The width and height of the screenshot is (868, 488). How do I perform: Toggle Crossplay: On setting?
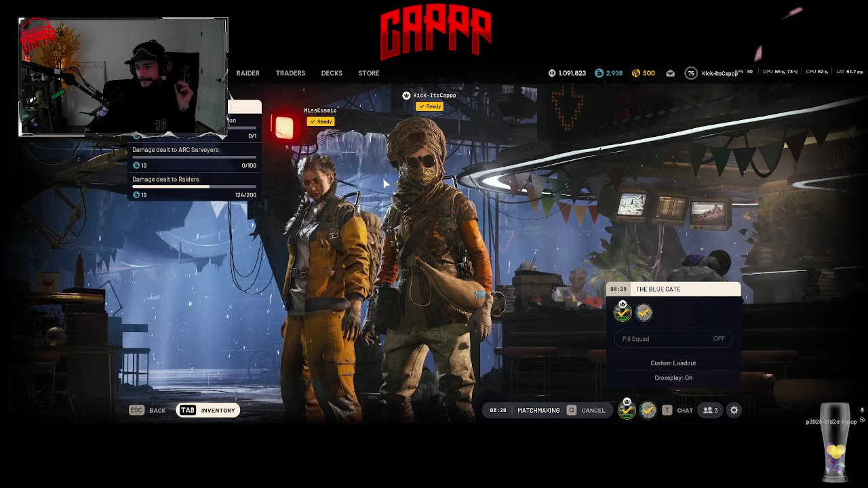(x=673, y=378)
